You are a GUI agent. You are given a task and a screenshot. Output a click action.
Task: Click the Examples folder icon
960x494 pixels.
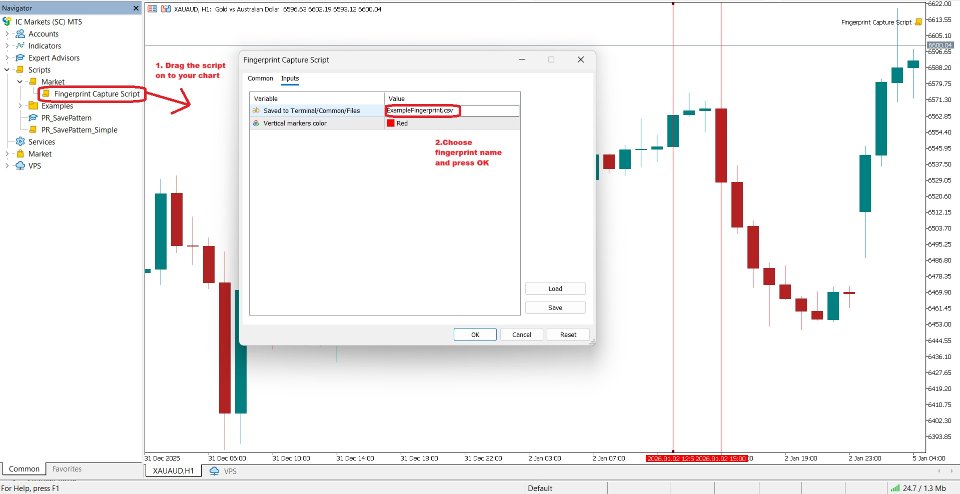click(33, 106)
